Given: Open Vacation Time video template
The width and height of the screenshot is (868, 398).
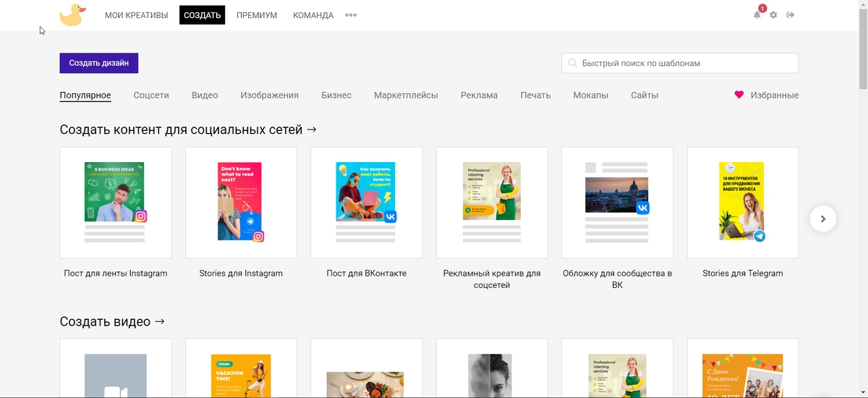Looking at the screenshot, I should (241, 369).
